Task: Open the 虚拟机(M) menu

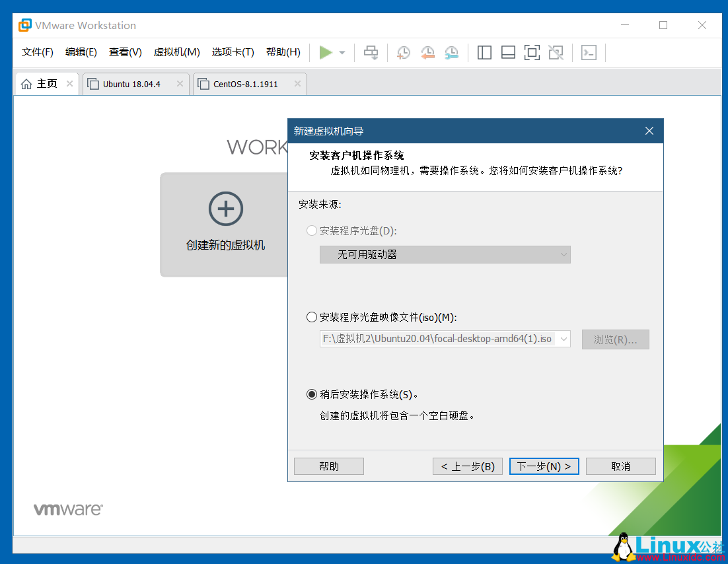Action: [176, 52]
